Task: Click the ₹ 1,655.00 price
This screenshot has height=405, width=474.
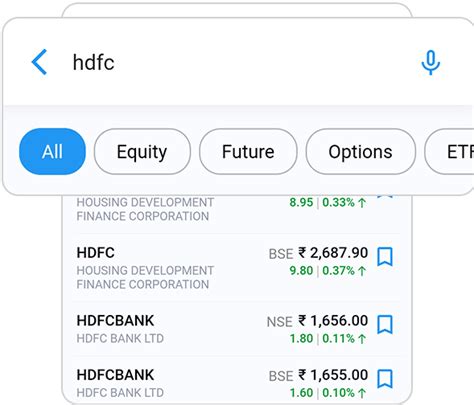Action: click(x=333, y=375)
